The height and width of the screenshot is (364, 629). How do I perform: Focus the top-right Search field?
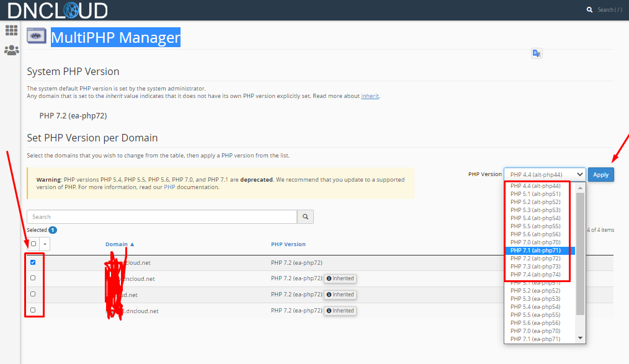(610, 10)
